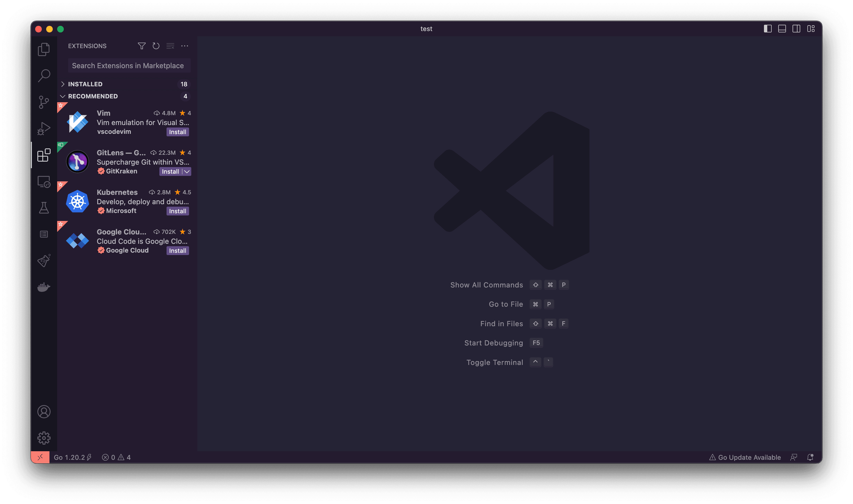Viewport: 853px width, 504px height.
Task: Select the Vim extension title
Action: point(104,113)
